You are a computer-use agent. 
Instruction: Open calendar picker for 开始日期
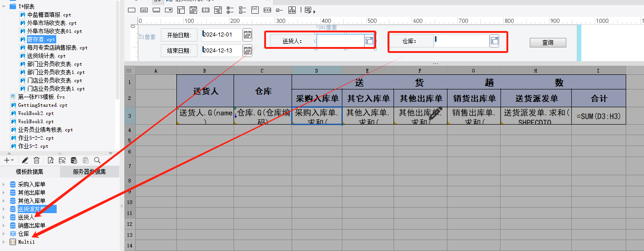pos(247,35)
